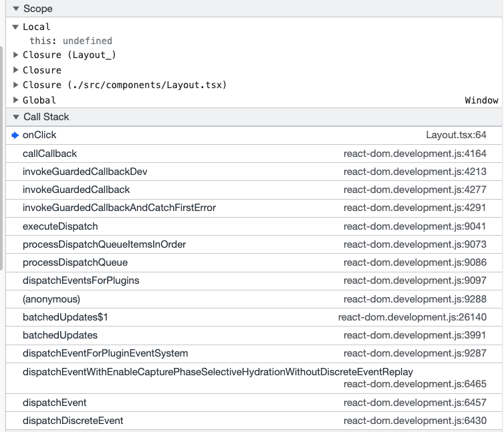The image size is (504, 432).
Task: Select the callCallback stack frame
Action: click(49, 154)
